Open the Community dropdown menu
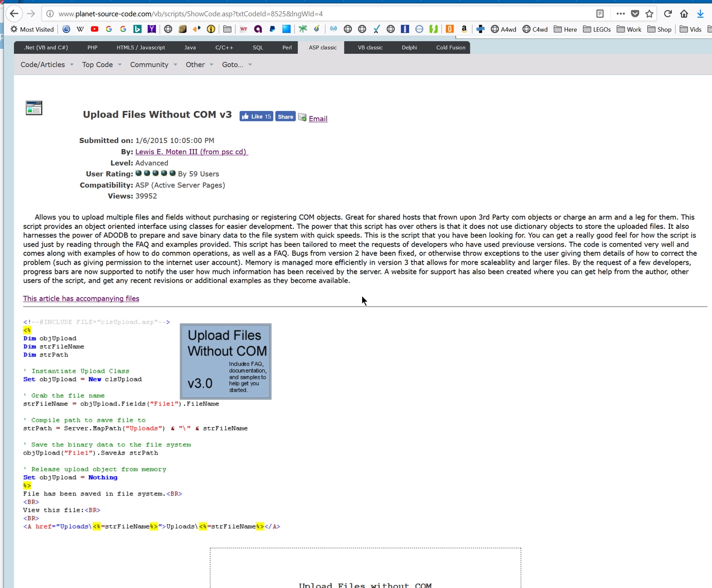 153,65
